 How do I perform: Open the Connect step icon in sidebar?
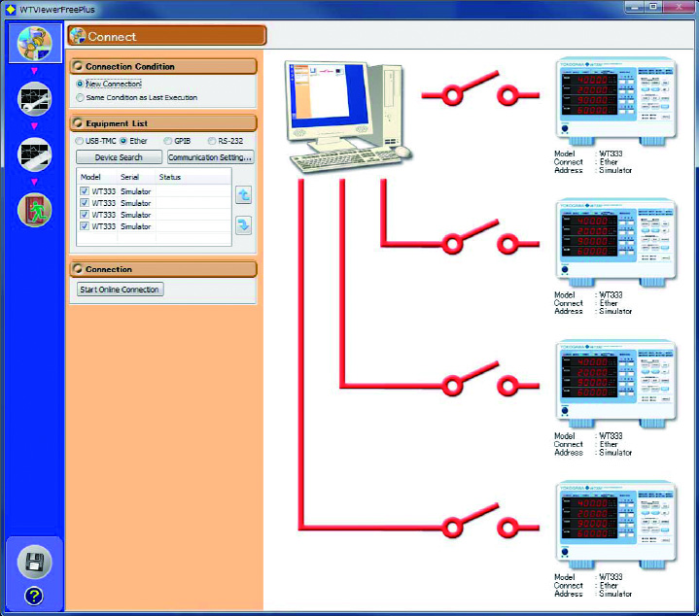click(x=35, y=44)
